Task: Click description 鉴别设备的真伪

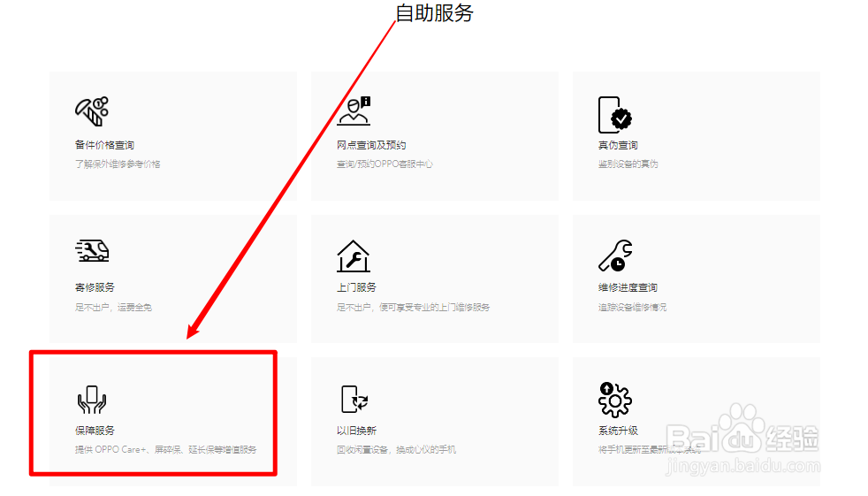Action: (x=628, y=164)
